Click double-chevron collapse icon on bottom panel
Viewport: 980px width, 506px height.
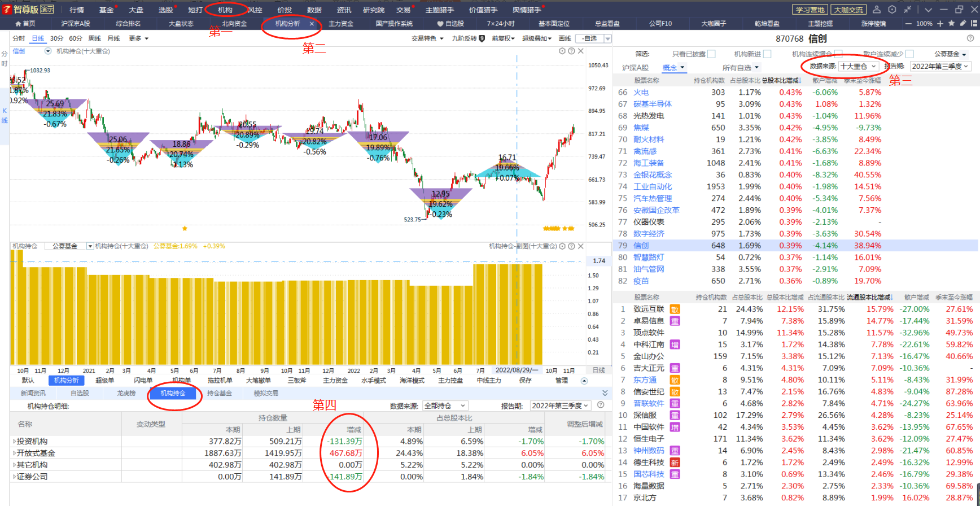605,393
